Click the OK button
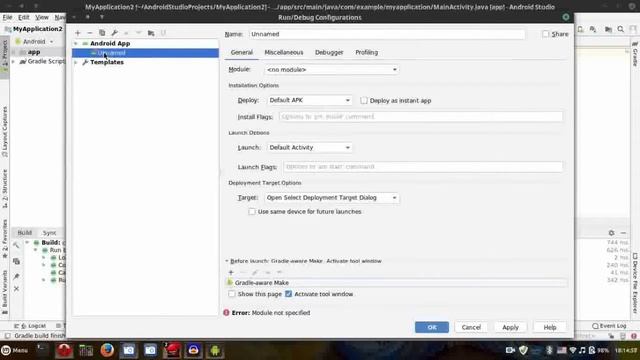This screenshot has height=360, width=640. [x=432, y=327]
